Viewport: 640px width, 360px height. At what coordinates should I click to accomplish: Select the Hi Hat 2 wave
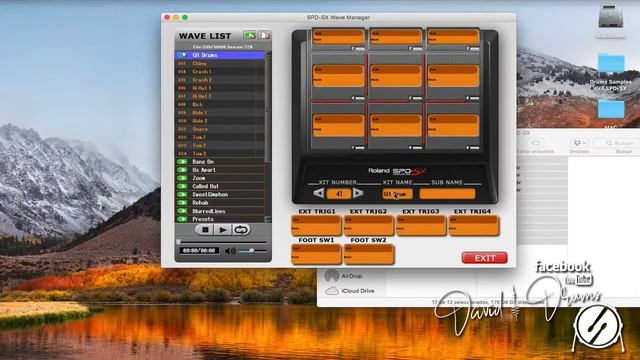pyautogui.click(x=220, y=96)
